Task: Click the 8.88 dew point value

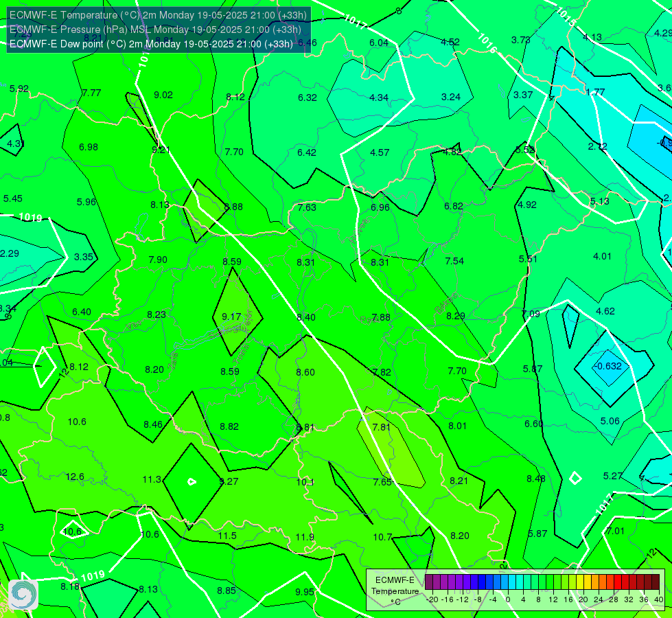Action: [x=233, y=207]
